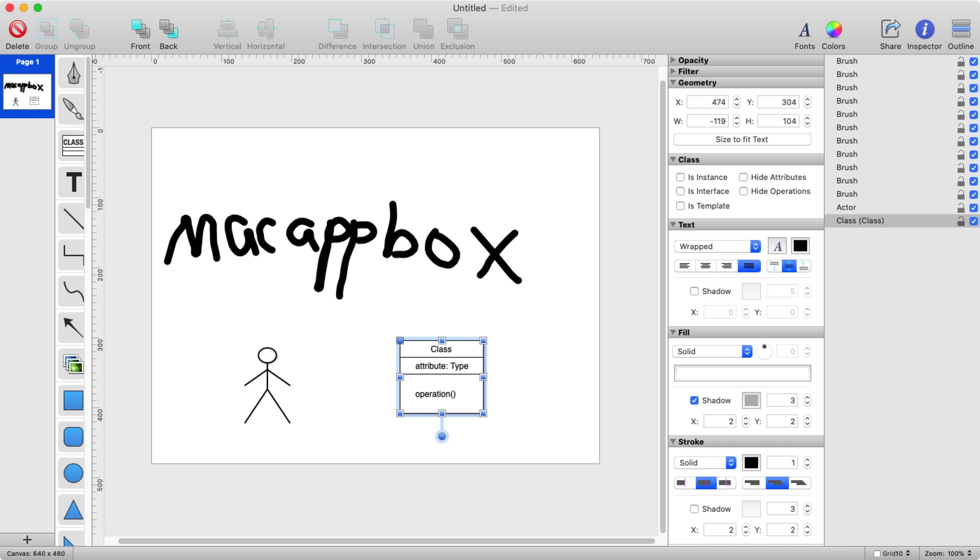Enable Text Shadow checkbox
This screenshot has height=560, width=980.
694,291
